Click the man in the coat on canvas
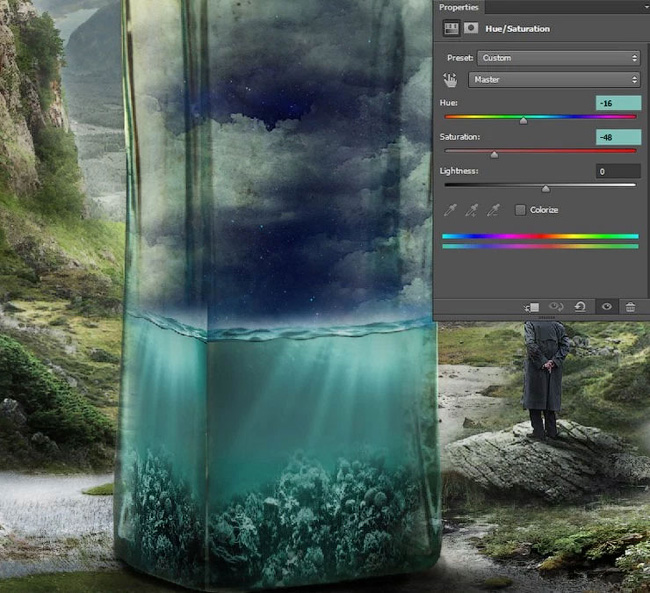Screen dimensions: 650x593 [x=545, y=379]
